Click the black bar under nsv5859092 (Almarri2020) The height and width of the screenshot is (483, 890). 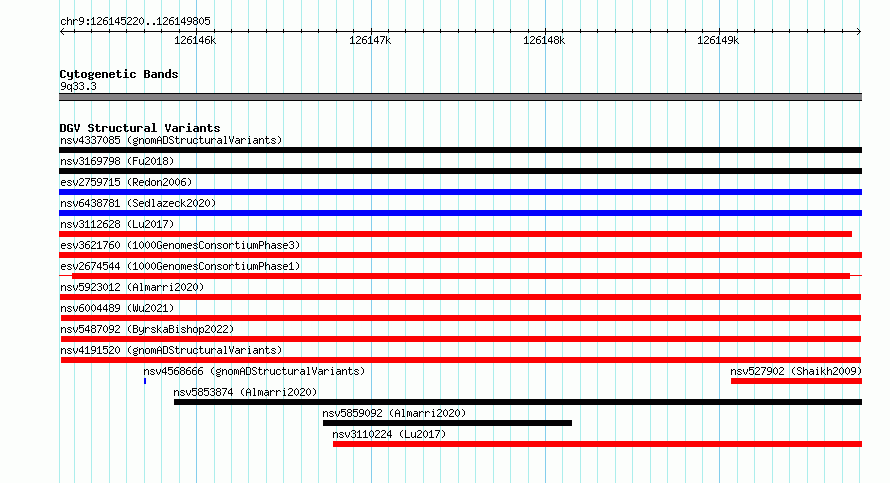point(447,423)
